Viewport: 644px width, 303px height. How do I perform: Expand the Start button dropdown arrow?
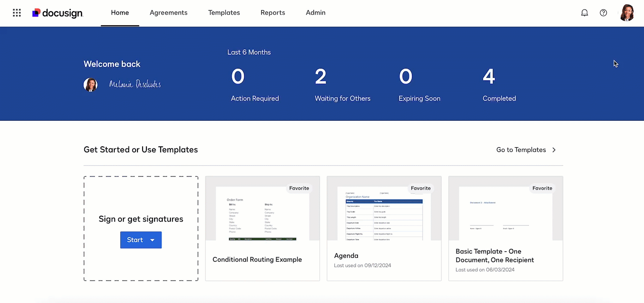pyautogui.click(x=152, y=240)
